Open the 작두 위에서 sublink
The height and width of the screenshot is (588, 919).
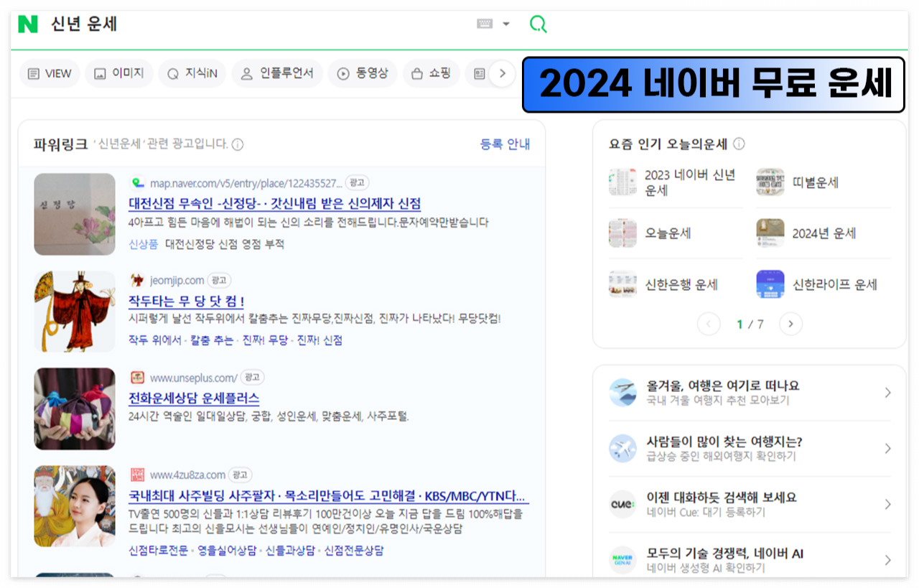[x=155, y=340]
